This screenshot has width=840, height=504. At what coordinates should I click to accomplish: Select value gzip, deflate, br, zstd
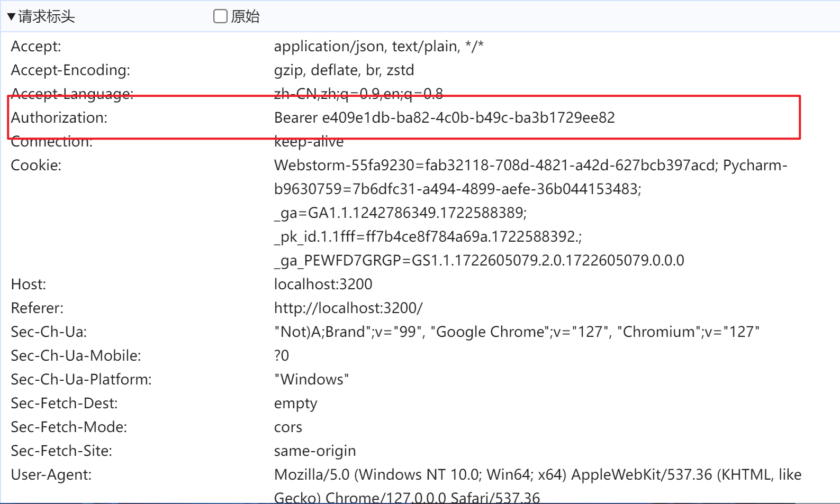coord(344,70)
